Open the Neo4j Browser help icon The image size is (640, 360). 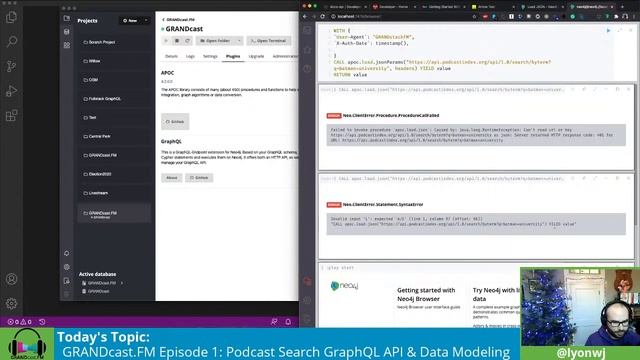[307, 69]
